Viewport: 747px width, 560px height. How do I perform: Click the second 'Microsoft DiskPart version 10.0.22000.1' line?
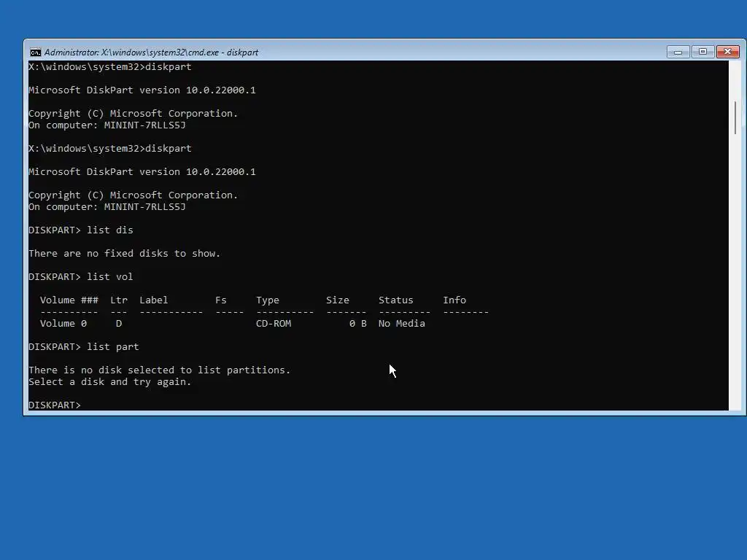pyautogui.click(x=142, y=171)
